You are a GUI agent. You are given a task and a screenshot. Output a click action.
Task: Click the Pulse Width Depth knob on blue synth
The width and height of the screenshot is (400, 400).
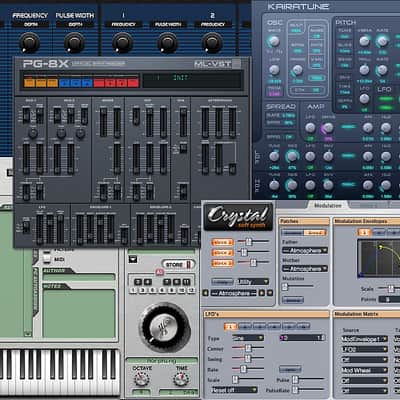[74, 43]
